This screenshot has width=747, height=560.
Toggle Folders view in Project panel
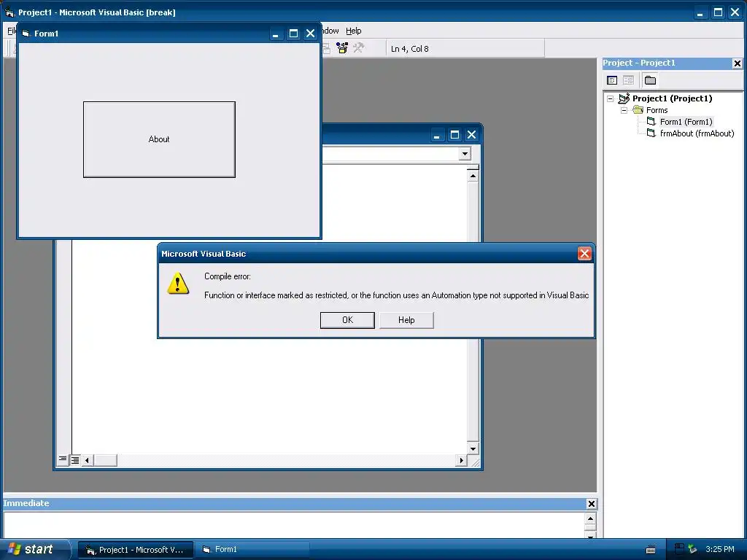tap(650, 80)
